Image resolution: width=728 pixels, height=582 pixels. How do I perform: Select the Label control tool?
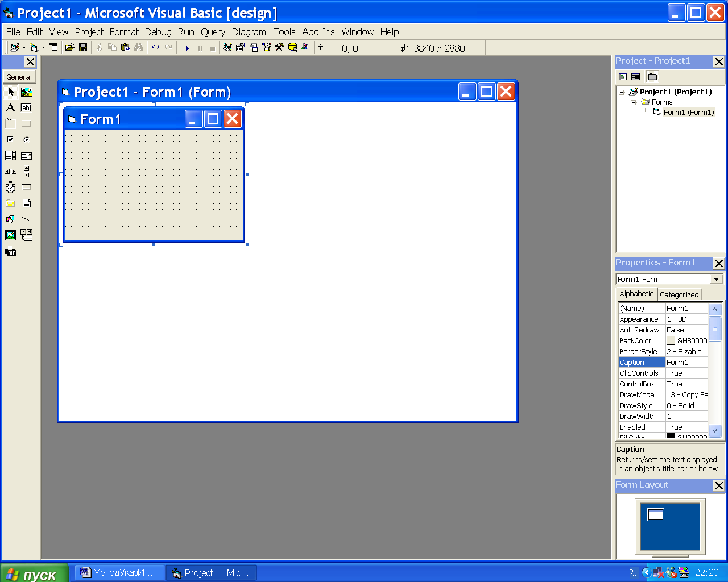(x=11, y=108)
